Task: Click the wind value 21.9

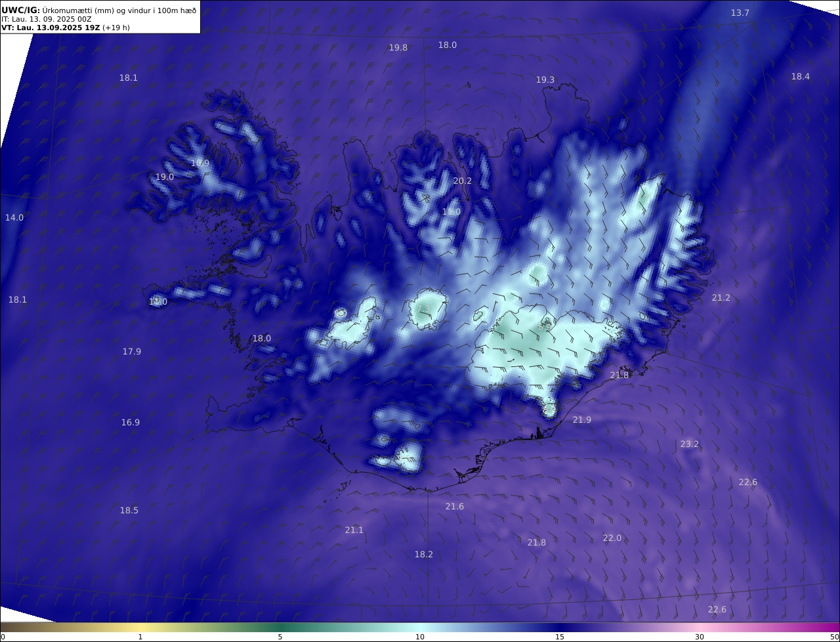Action: pyautogui.click(x=581, y=419)
